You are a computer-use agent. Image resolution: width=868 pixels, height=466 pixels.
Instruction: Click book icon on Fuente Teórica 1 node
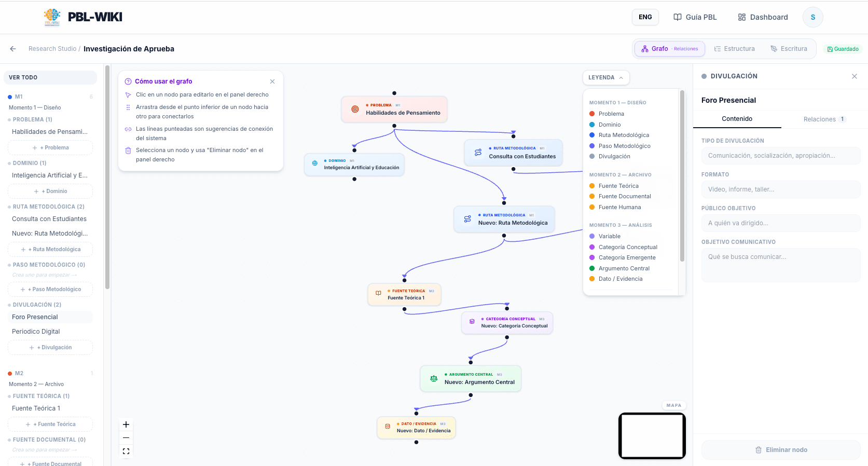coord(378,294)
